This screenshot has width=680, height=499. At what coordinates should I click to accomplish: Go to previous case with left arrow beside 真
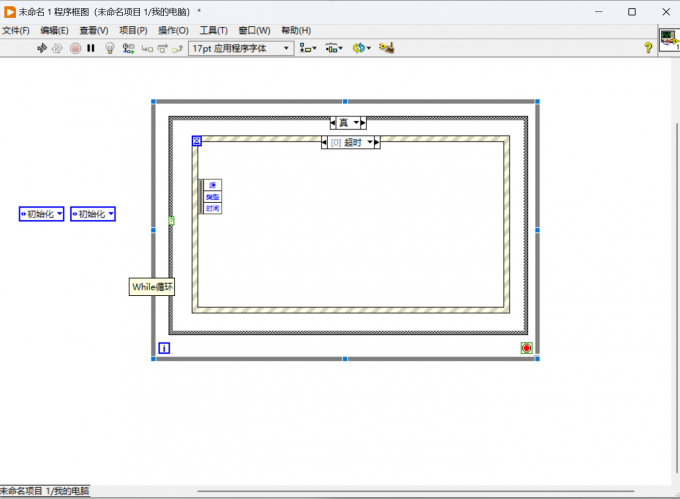[333, 123]
